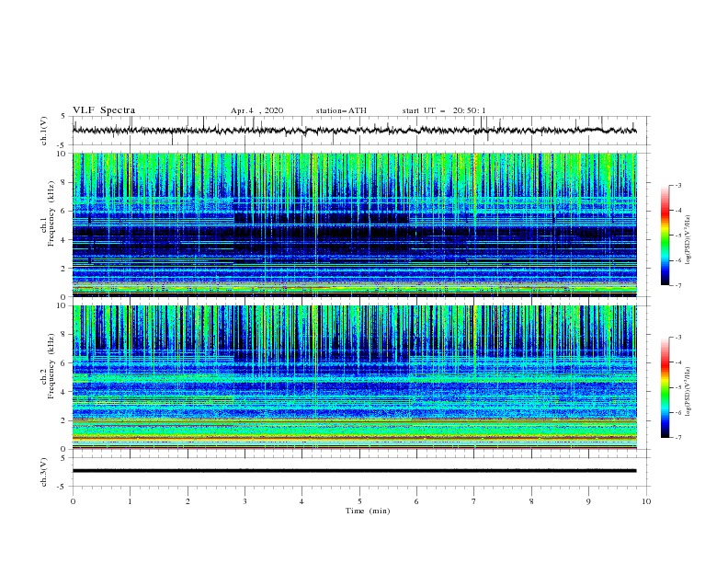The width and height of the screenshot is (728, 563).
Task: Select the "start UT = 20:50:1" text
Action: 444,110
